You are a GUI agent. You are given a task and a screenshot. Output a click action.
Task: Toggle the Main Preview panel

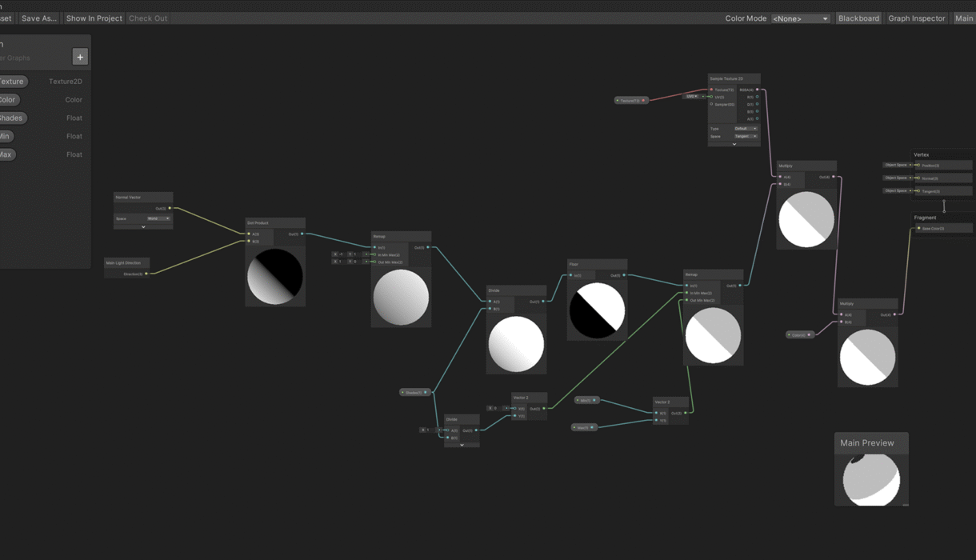(963, 18)
